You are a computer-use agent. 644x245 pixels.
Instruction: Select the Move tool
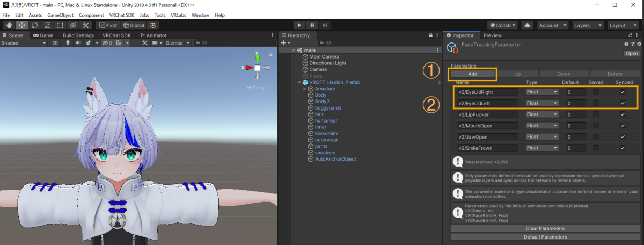point(22,25)
